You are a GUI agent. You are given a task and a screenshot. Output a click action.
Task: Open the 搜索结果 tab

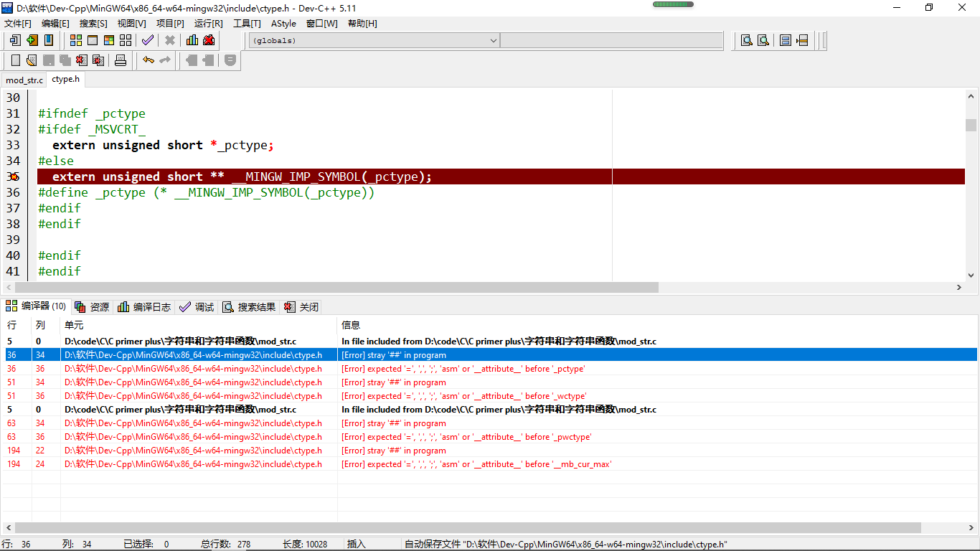[x=249, y=307]
